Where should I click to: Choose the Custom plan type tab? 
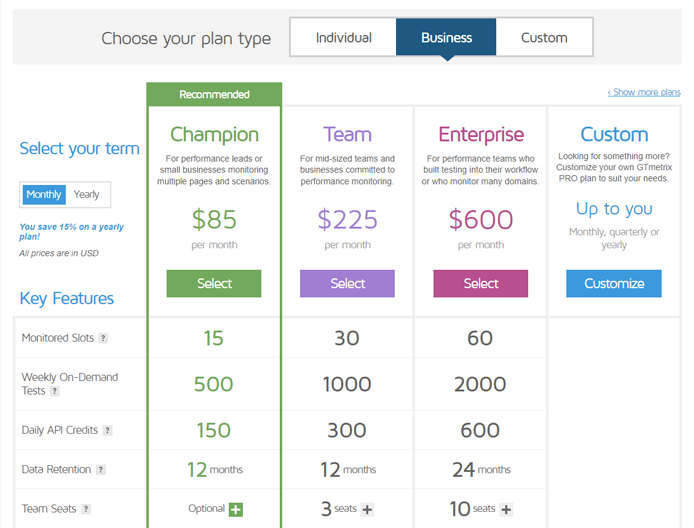click(x=544, y=37)
